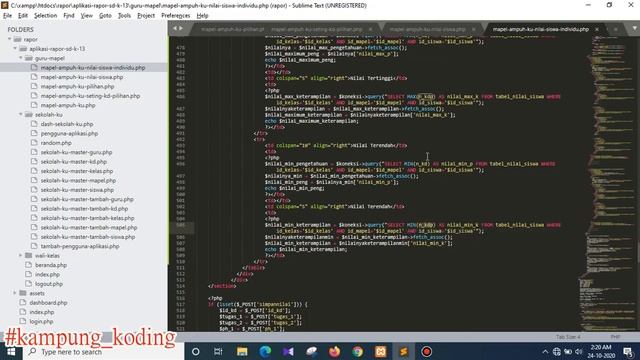
Task: Open sekolah-ku-master-tambah-kelas.php file
Action: pos(87,218)
